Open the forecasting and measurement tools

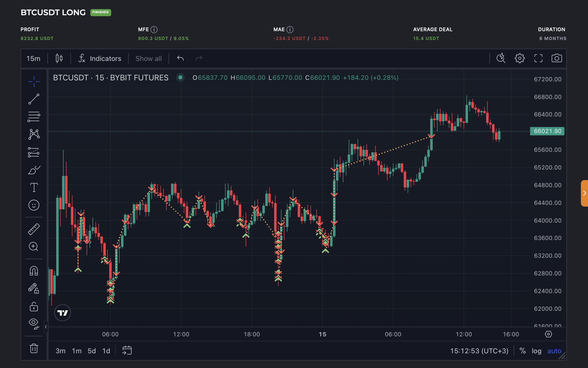[34, 152]
